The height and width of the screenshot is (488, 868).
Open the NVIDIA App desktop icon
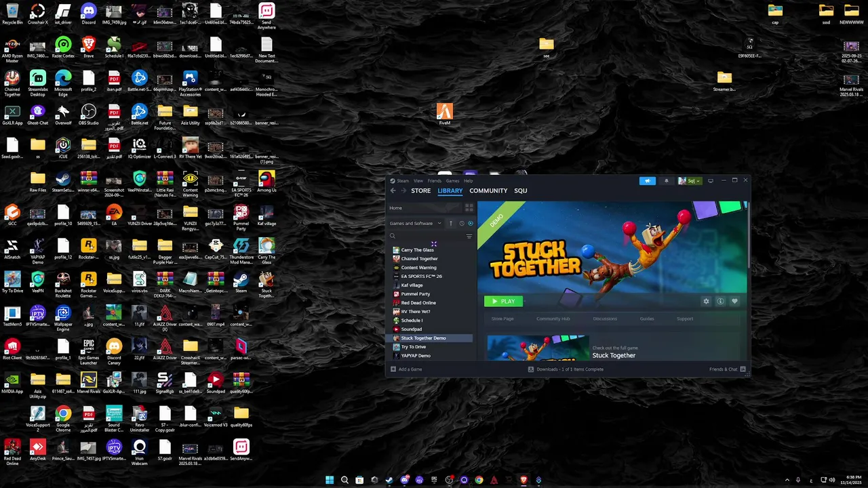click(x=12, y=382)
